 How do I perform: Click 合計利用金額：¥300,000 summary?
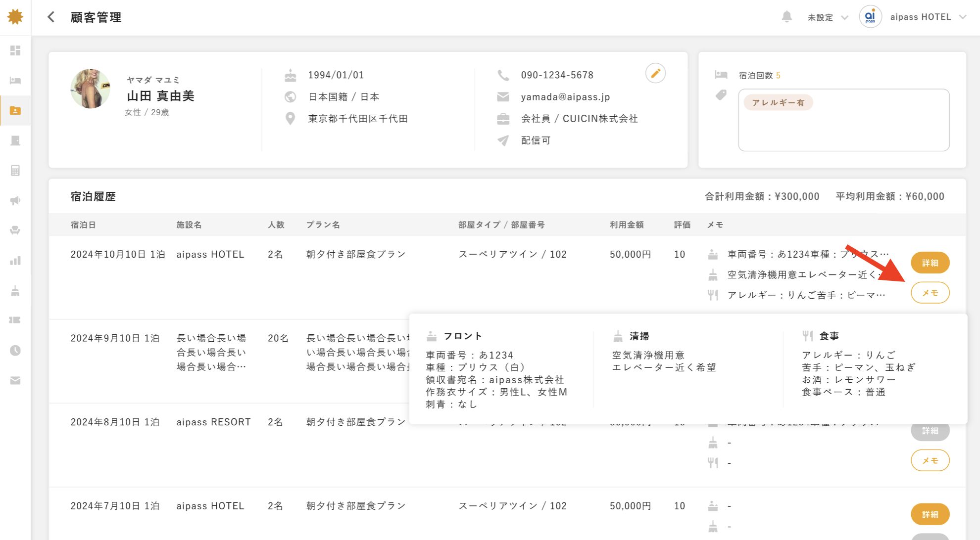click(762, 197)
